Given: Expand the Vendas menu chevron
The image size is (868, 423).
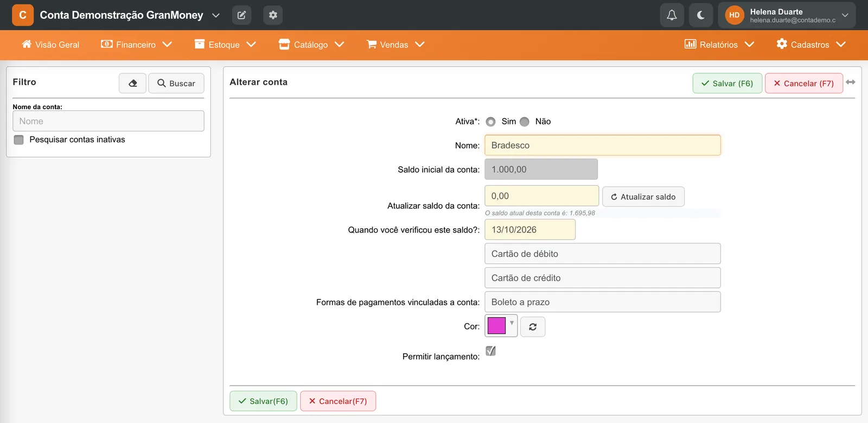Looking at the screenshot, I should (x=420, y=45).
